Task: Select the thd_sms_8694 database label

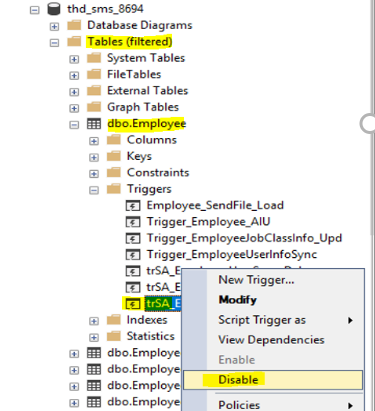Action: (105, 9)
